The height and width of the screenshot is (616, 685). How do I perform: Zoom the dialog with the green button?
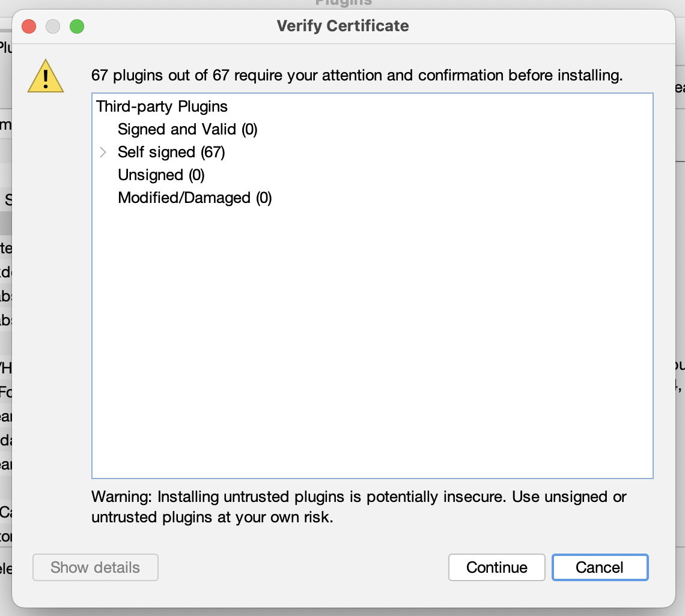[x=77, y=26]
